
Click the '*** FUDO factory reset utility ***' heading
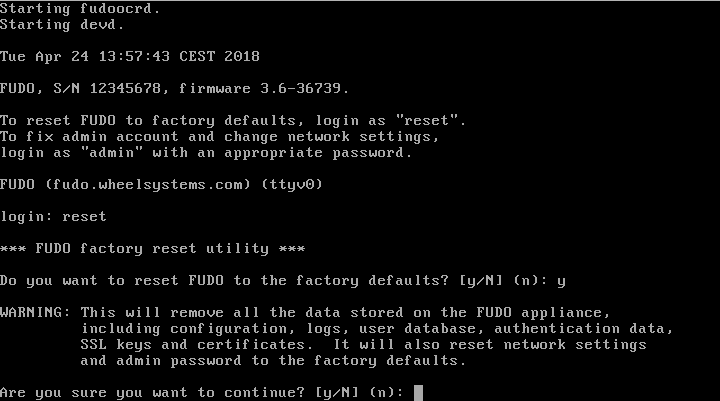(x=152, y=249)
